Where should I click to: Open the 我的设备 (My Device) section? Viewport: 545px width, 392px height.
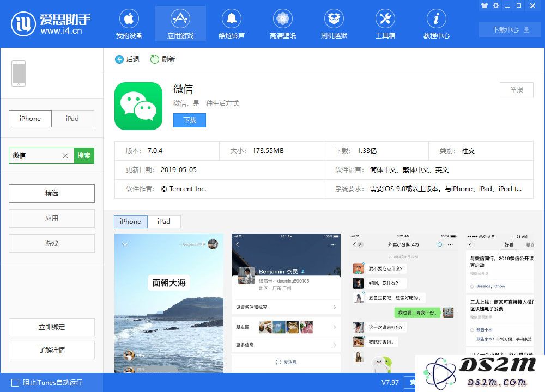coord(129,23)
